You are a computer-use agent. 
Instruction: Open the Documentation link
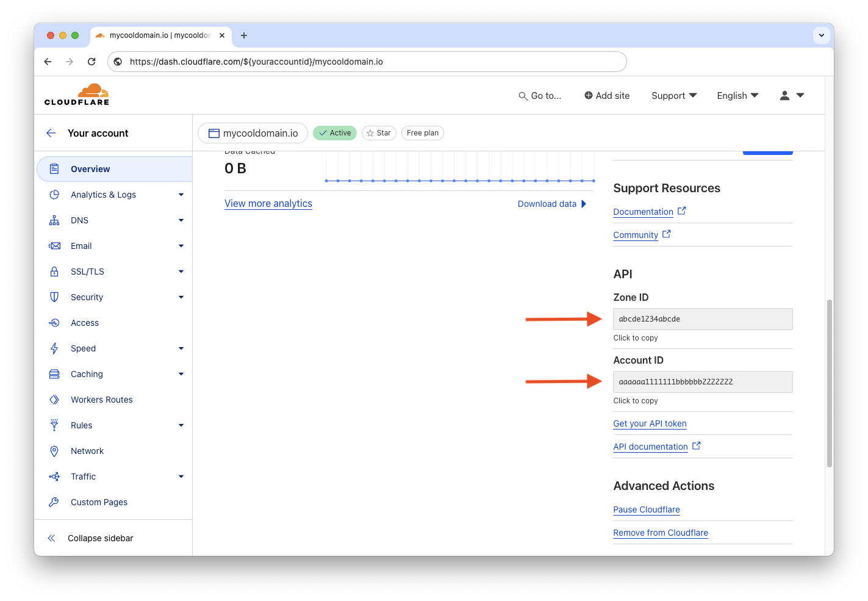point(643,212)
